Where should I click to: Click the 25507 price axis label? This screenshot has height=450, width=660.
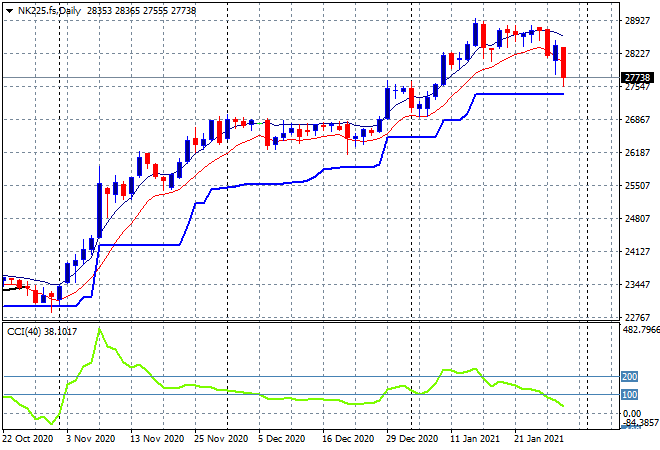637,186
